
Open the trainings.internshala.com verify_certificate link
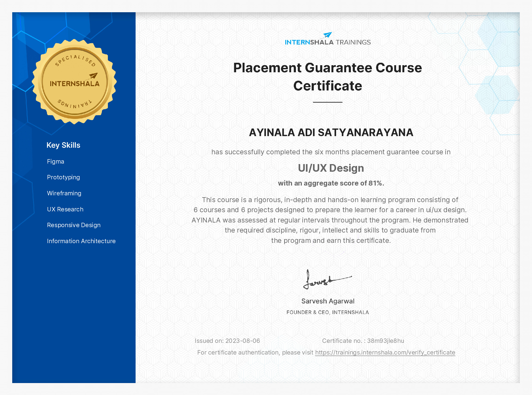point(385,352)
